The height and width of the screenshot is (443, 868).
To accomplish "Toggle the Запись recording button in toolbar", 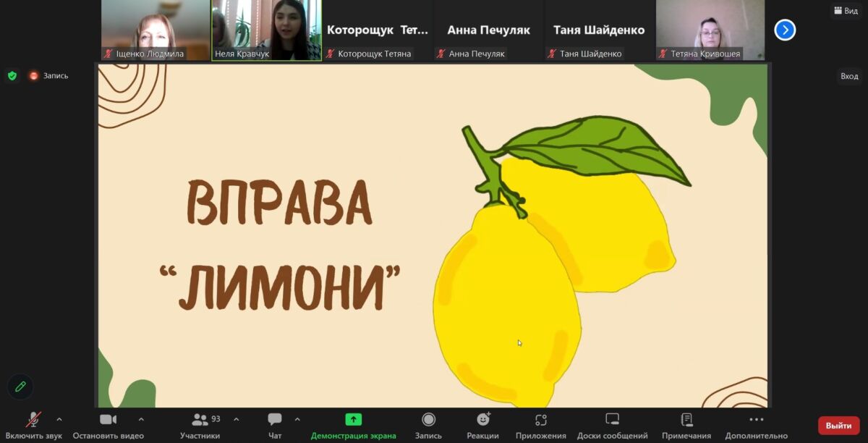I will (428, 426).
